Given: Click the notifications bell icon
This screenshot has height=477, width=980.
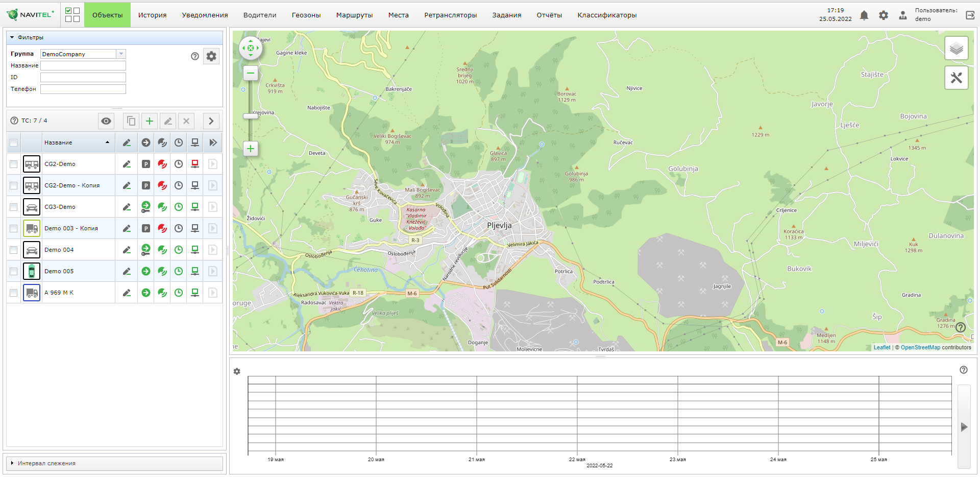Looking at the screenshot, I should point(864,15).
